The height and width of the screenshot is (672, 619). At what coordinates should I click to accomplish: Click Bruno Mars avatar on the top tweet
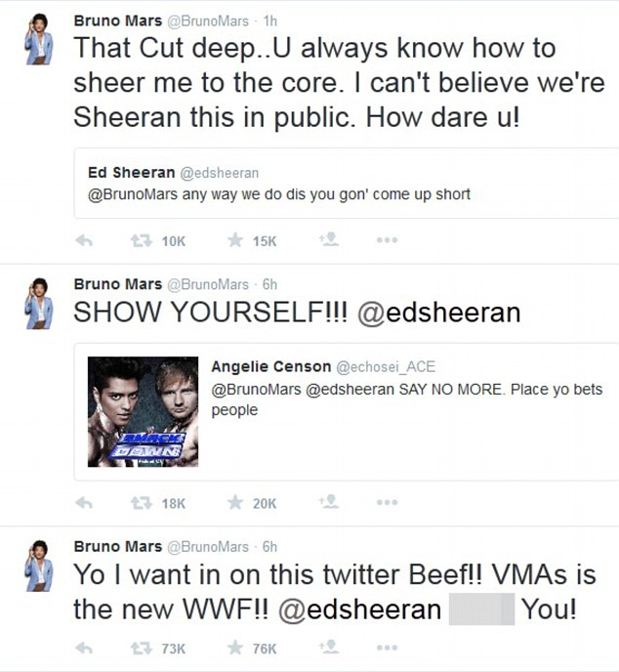point(38,39)
